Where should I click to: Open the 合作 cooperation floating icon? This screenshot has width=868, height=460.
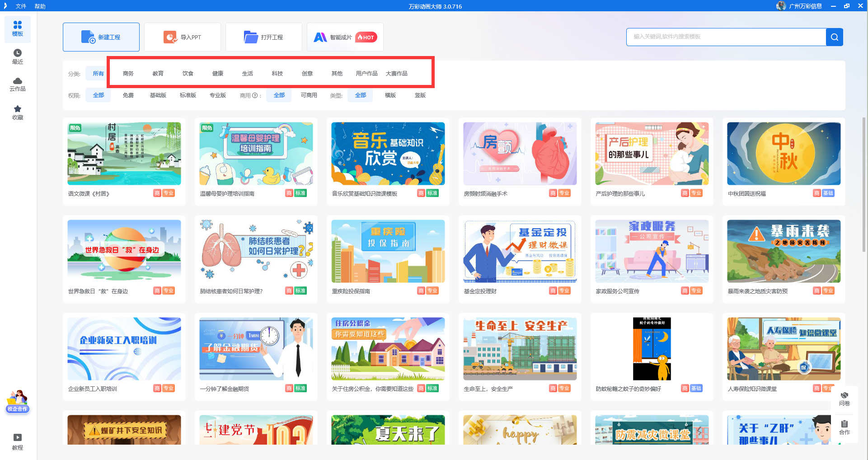(845, 427)
